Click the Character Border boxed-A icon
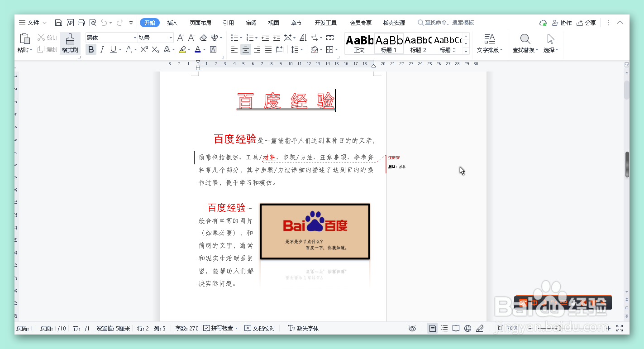Viewport: 644px width, 349px height. 213,49
